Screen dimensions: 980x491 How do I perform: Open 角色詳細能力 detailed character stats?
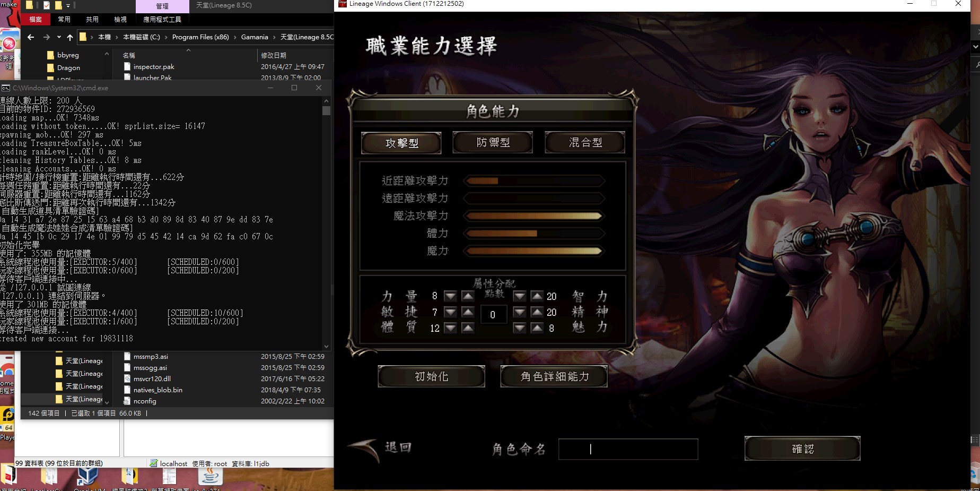(554, 376)
